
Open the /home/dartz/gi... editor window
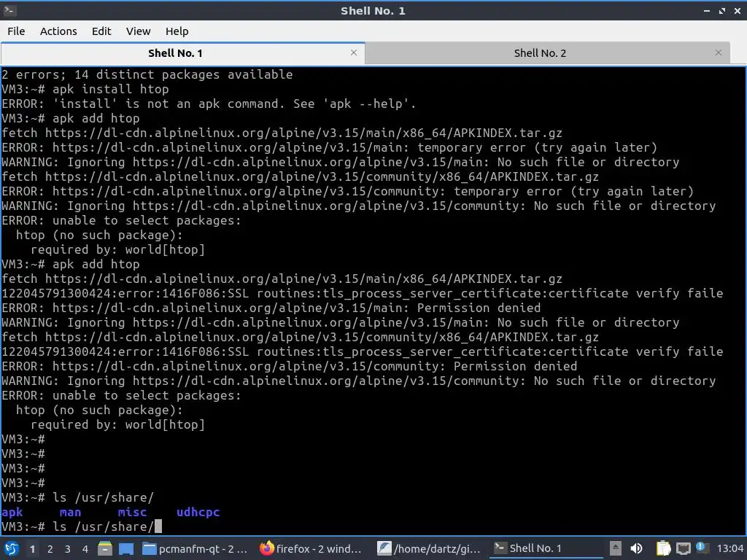(x=429, y=548)
